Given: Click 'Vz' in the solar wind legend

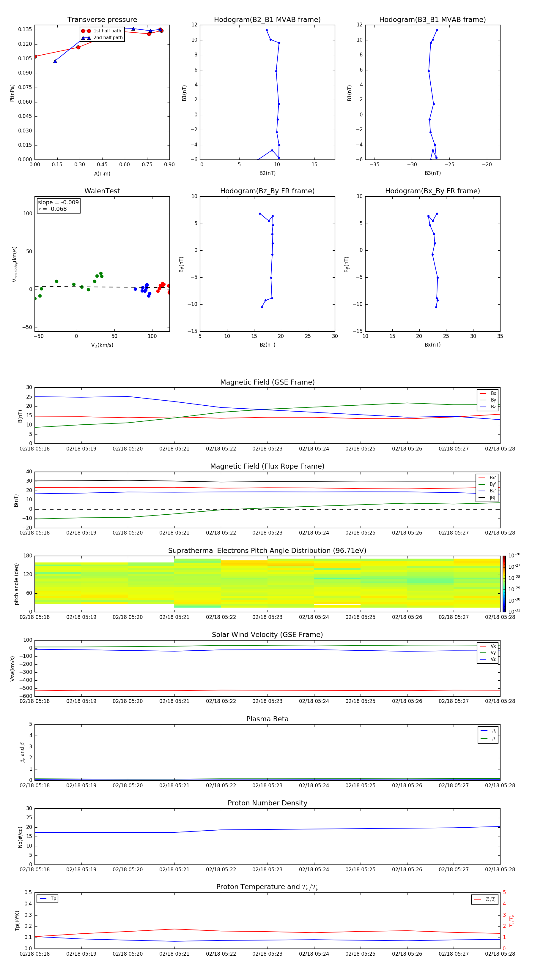Looking at the screenshot, I should [493, 659].
